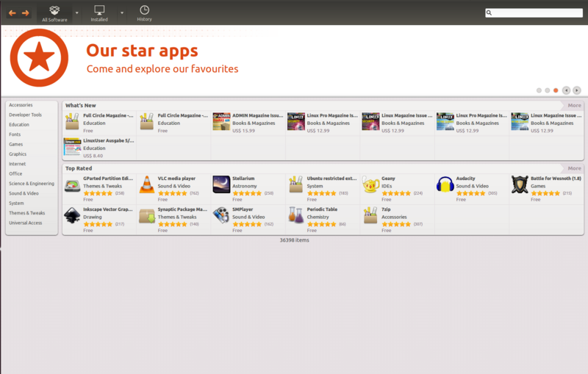Open the Geany teapot icon
Screen dimensions: 588x374
370,184
